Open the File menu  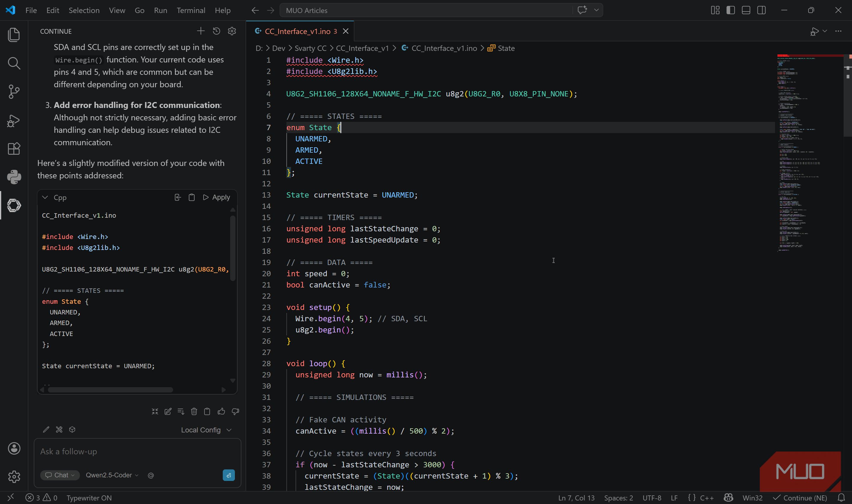pos(31,10)
